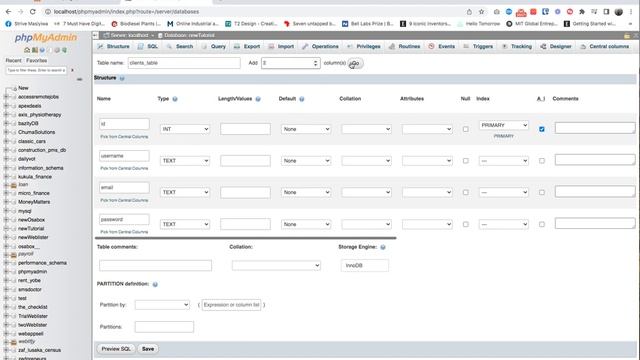The image size is (640, 360).
Task: Open navigation panel settings gear icon
Action: click(57, 50)
